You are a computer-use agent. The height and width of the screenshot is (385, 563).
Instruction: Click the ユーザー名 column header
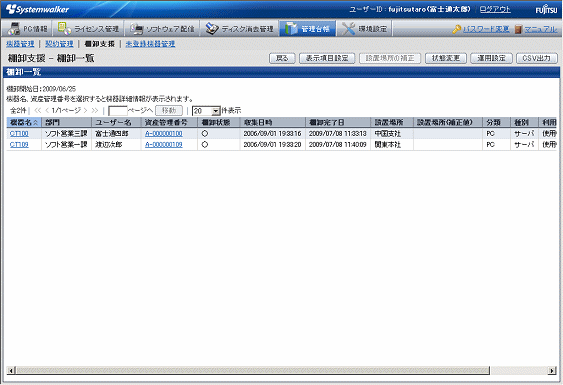[x=116, y=122]
